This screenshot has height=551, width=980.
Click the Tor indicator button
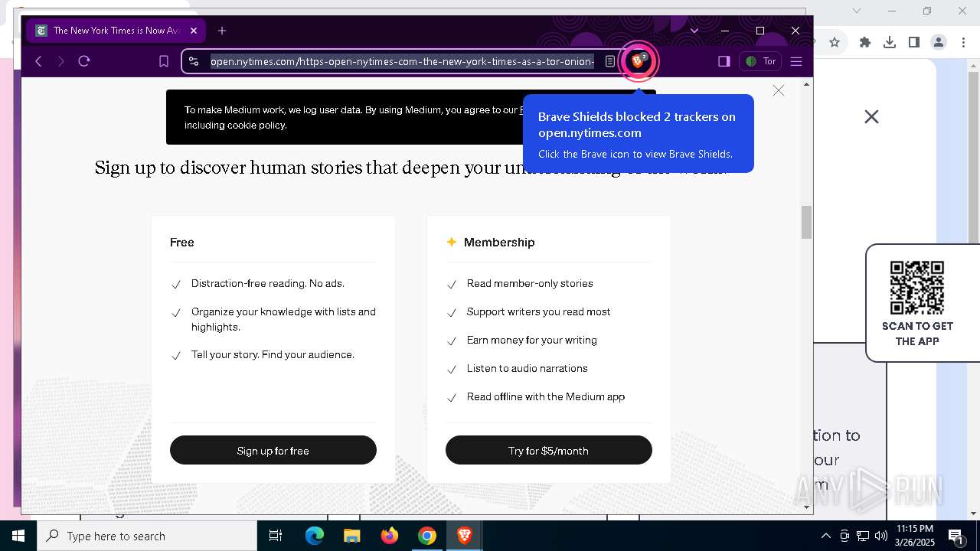click(x=760, y=61)
